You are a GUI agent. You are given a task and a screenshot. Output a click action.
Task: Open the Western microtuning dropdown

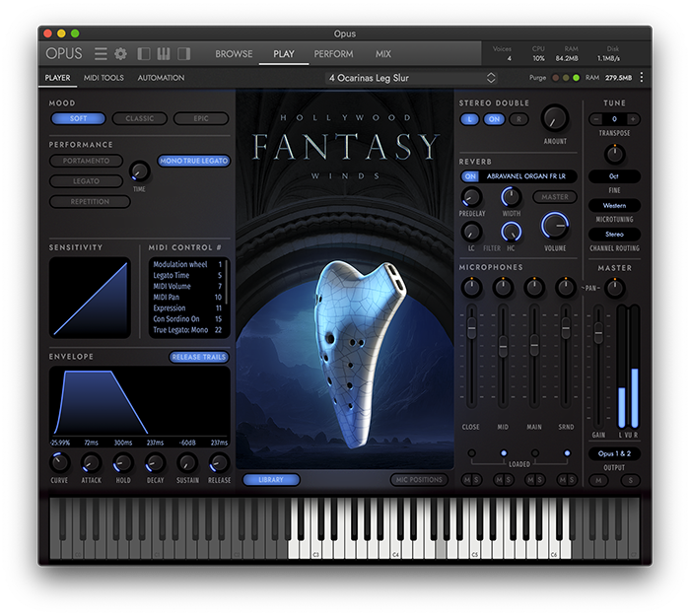click(x=614, y=205)
